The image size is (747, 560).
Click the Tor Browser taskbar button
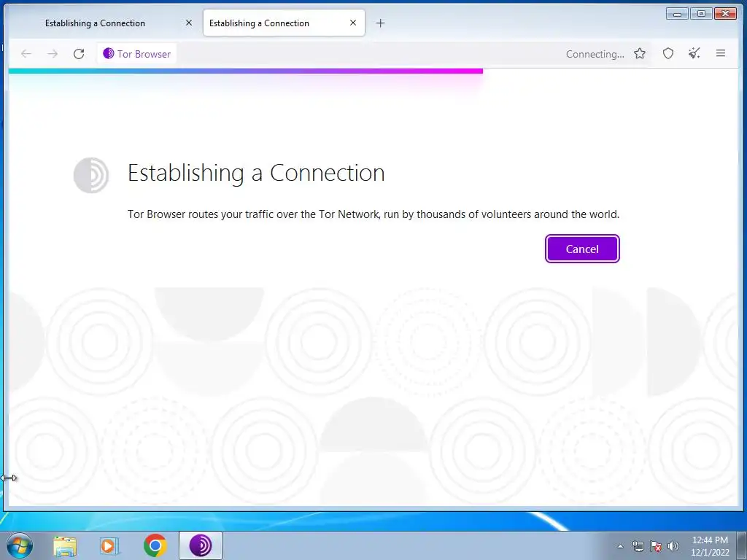click(x=201, y=545)
